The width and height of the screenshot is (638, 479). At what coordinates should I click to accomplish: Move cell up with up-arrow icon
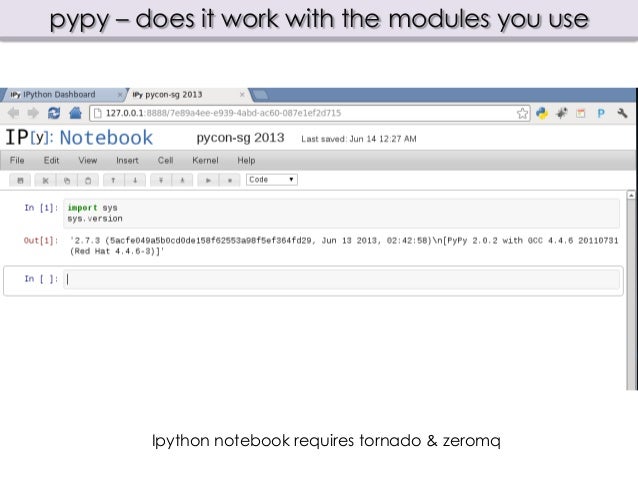pos(114,180)
